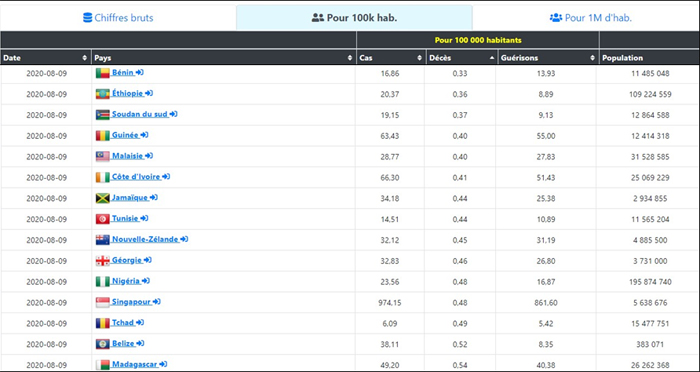Screen dimensions: 700x372
Task: Open the Nigéria country link
Action: point(126,281)
